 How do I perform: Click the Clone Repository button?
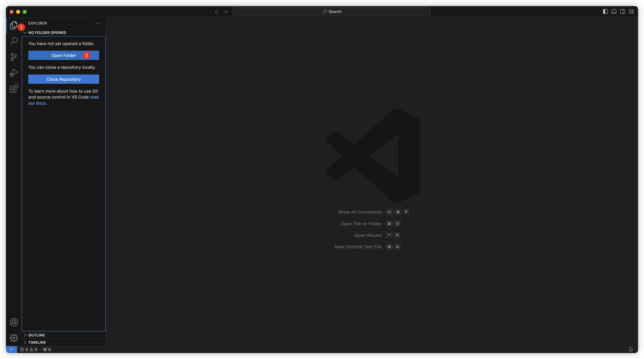(64, 79)
